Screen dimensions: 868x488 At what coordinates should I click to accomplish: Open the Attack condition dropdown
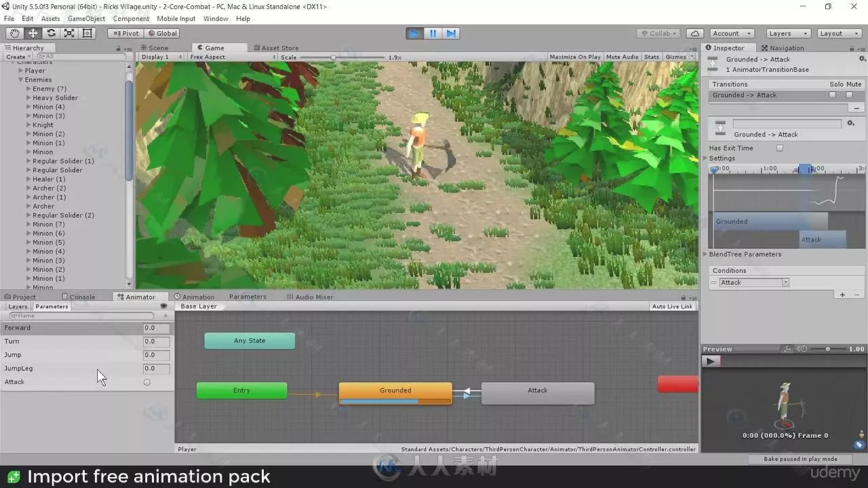click(x=753, y=283)
